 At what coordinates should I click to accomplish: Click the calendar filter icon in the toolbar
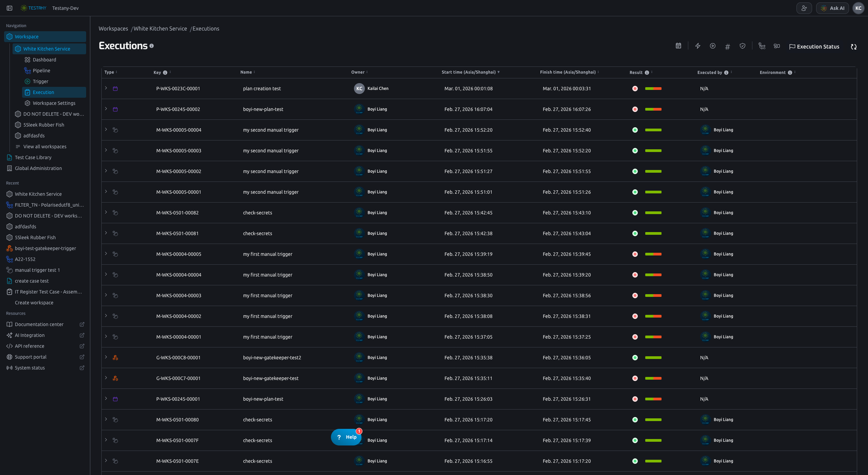coord(678,46)
